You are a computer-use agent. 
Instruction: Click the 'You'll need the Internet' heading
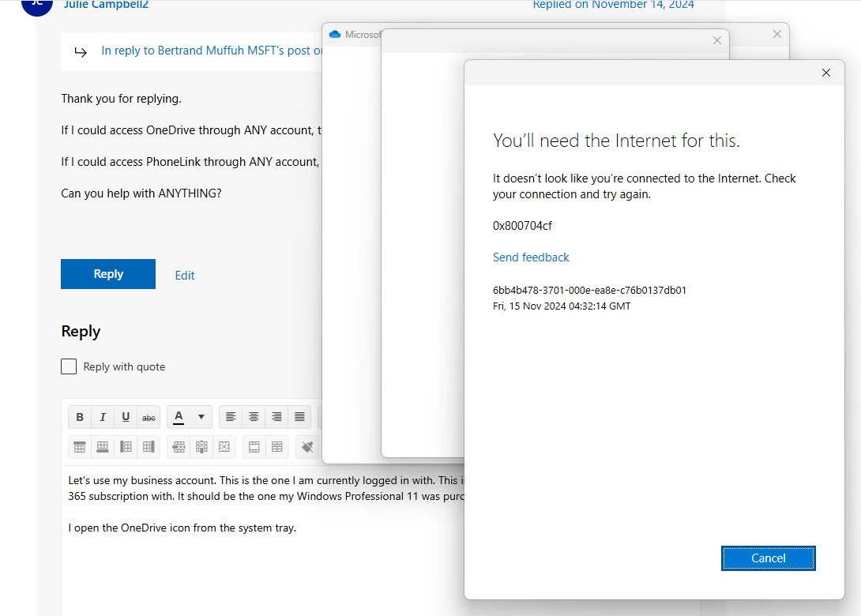pos(616,141)
